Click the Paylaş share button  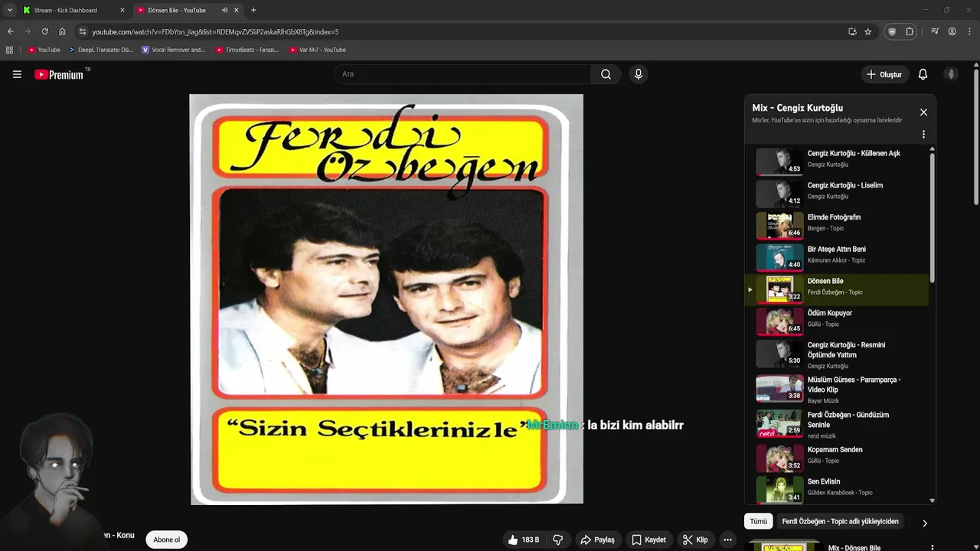click(x=598, y=540)
